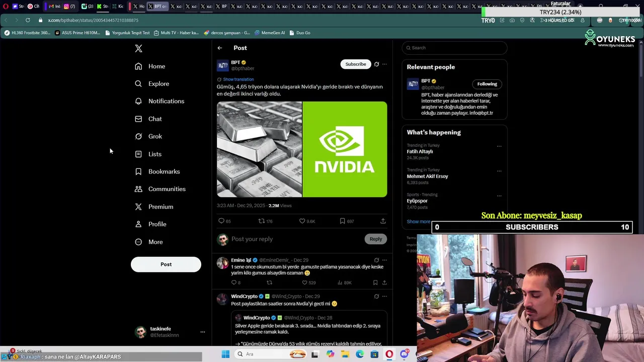Open Mehmet Akif Ersoy trending topic
Viewport: 644px width, 362px height.
(x=427, y=176)
